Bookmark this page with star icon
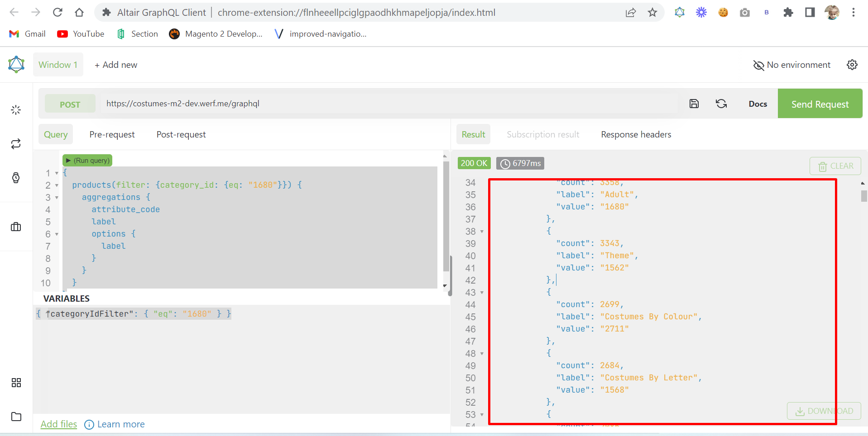The height and width of the screenshot is (436, 868). coord(652,13)
